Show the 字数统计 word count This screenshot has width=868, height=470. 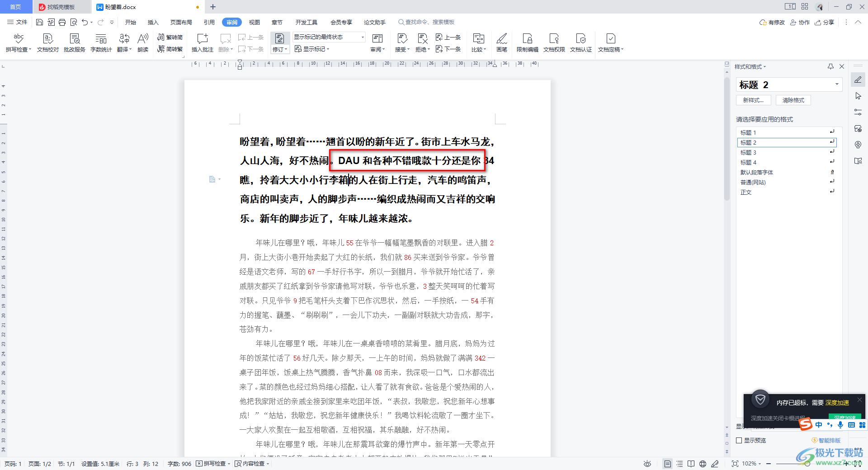101,42
